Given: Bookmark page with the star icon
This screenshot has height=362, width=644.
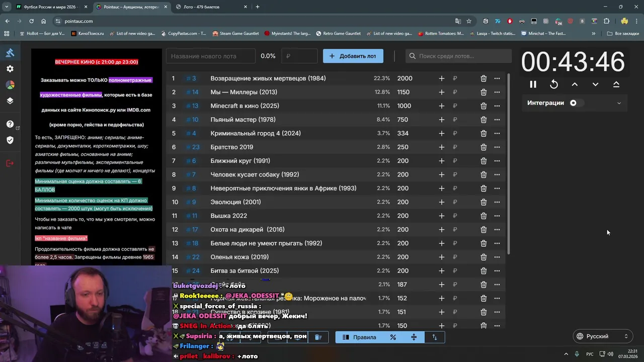Looking at the screenshot, I should [x=469, y=21].
